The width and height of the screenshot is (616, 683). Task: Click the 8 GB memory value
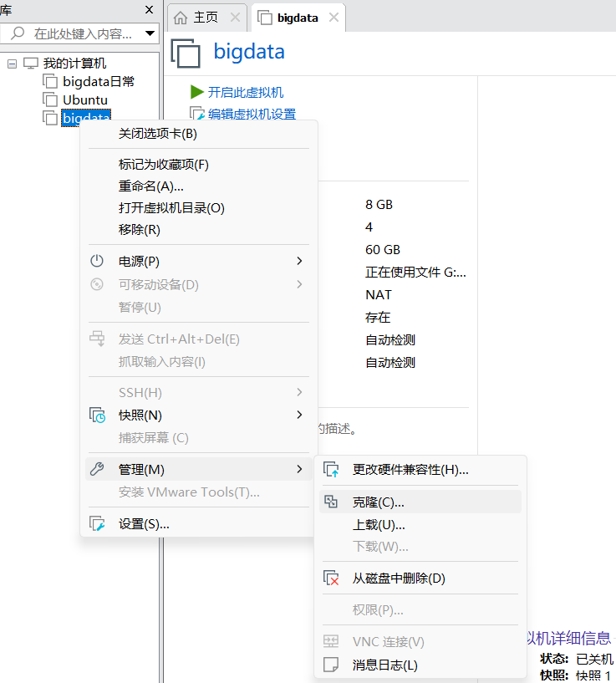(x=379, y=204)
